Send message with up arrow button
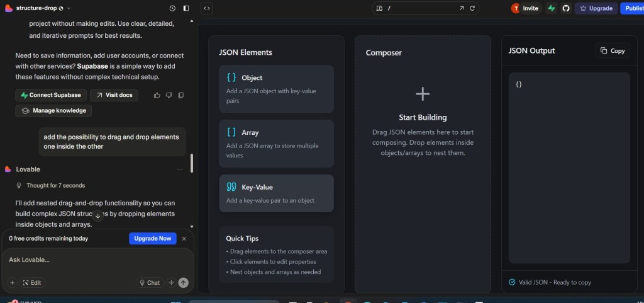Viewport: 644px width, 303px height. (x=184, y=283)
